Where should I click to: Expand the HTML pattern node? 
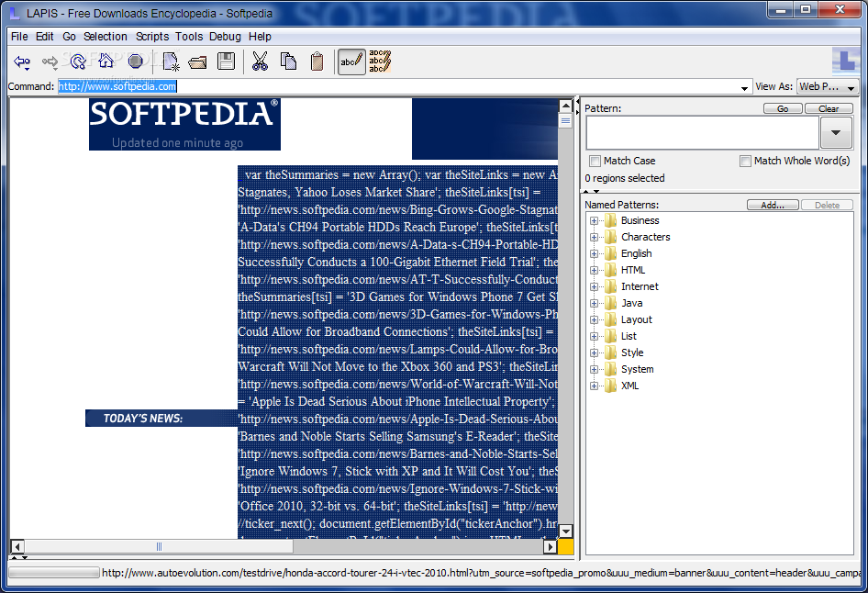[x=594, y=271]
